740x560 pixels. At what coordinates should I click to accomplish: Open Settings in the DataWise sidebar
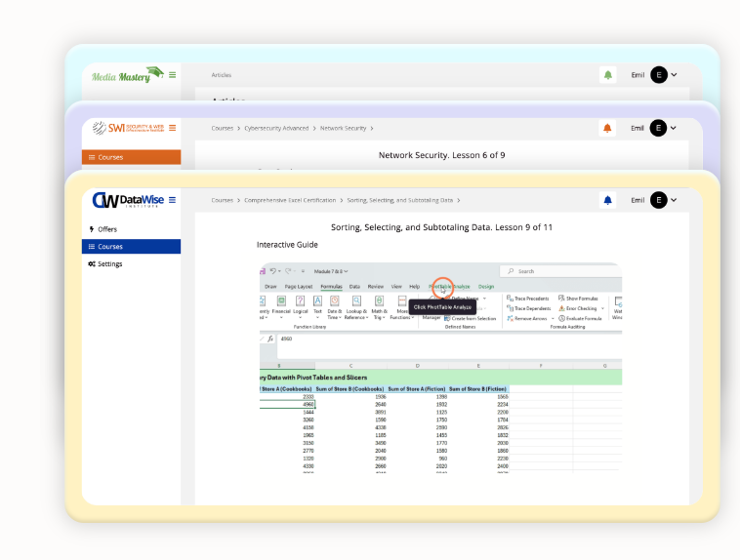point(109,264)
